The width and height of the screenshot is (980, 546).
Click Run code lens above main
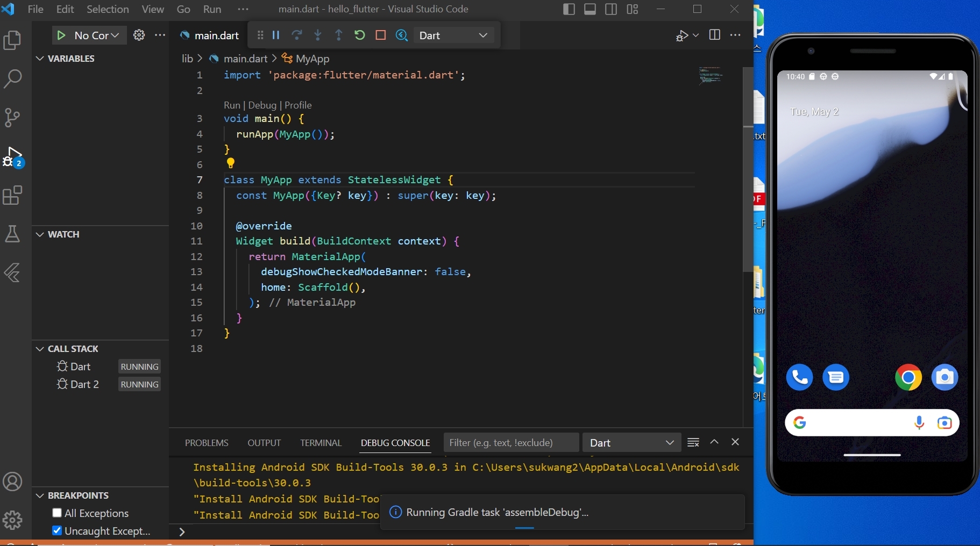tap(232, 105)
